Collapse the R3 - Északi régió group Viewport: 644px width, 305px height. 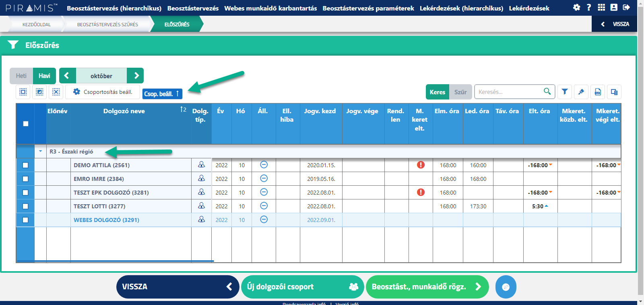tap(40, 151)
